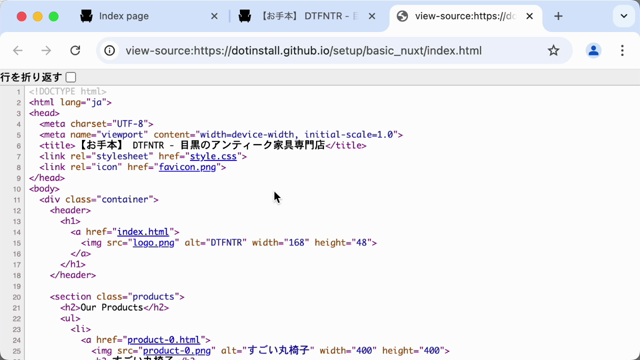Click the <!DOCTYPE html> line

click(68, 91)
